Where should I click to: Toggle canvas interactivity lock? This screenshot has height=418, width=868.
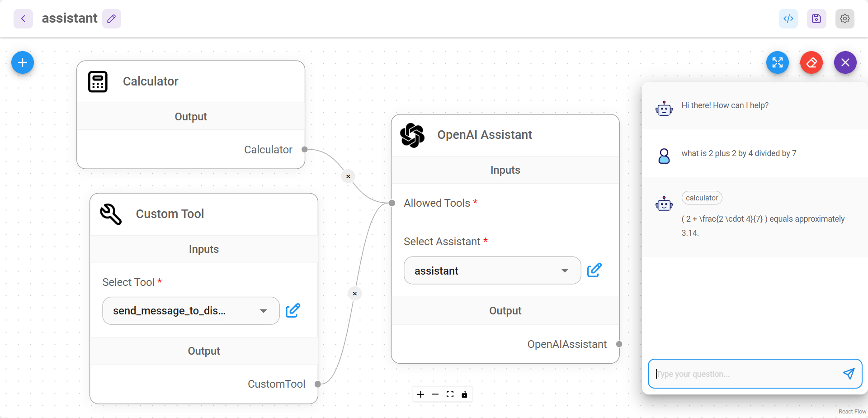coord(464,394)
